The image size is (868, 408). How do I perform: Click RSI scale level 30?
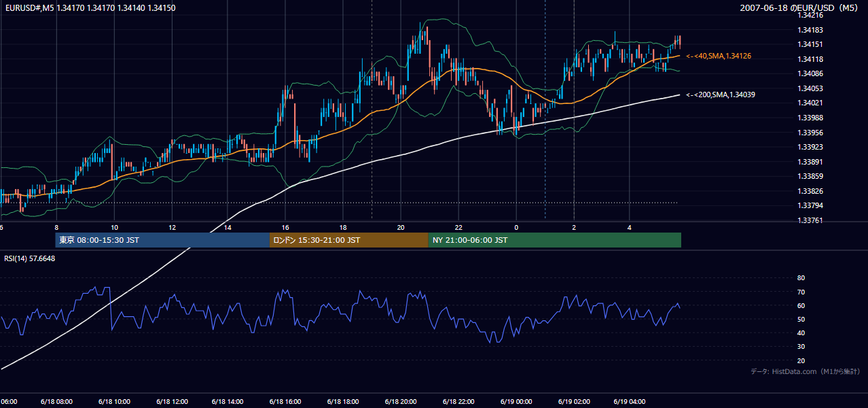coord(801,347)
